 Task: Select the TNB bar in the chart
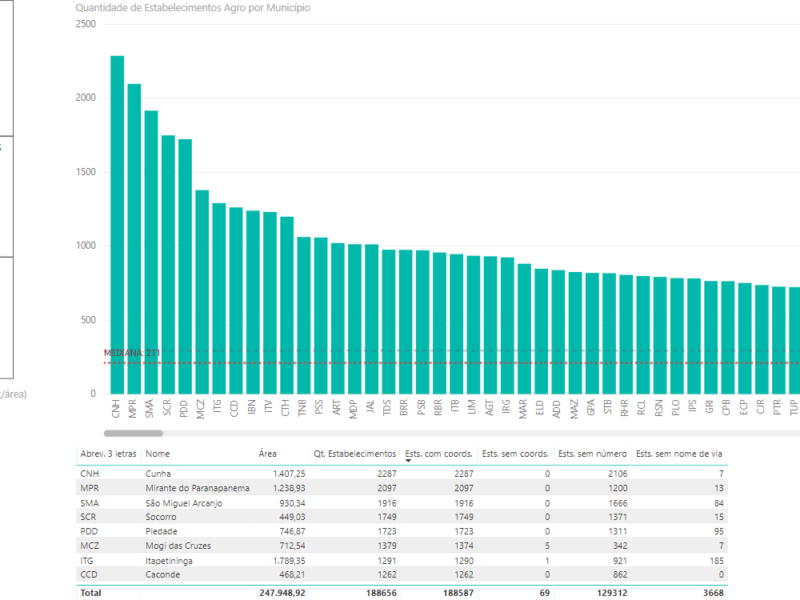coord(304,315)
